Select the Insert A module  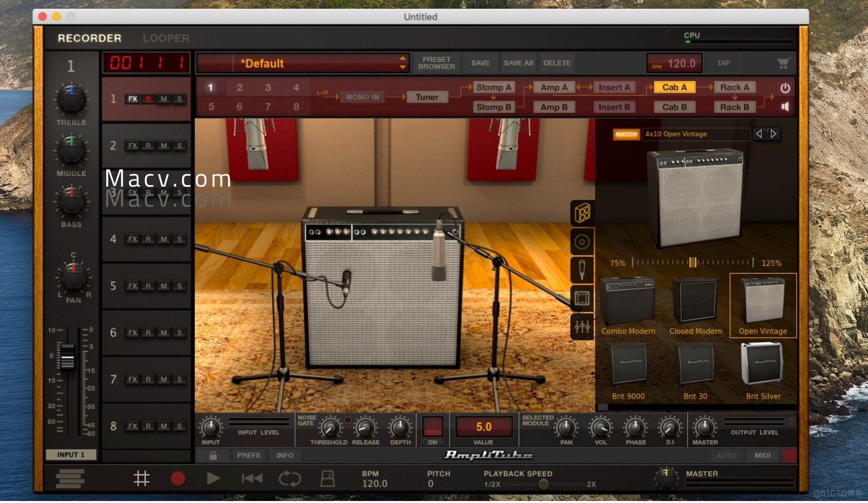(x=614, y=87)
